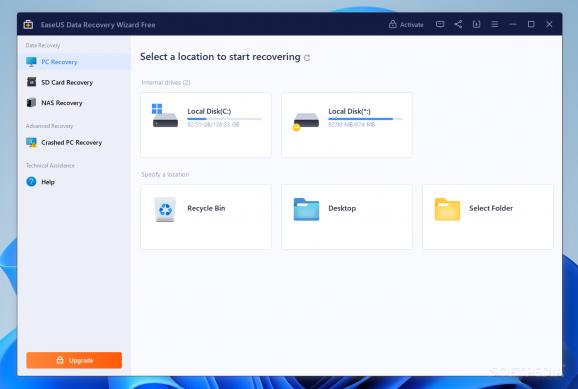Screen dimensions: 578x389
Task: Close the EaseUS window
Action: tap(549, 24)
